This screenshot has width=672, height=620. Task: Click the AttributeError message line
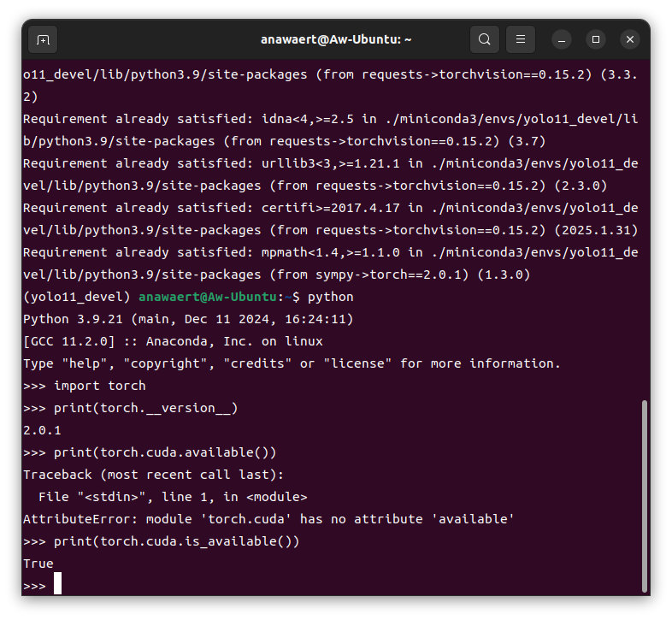[268, 519]
